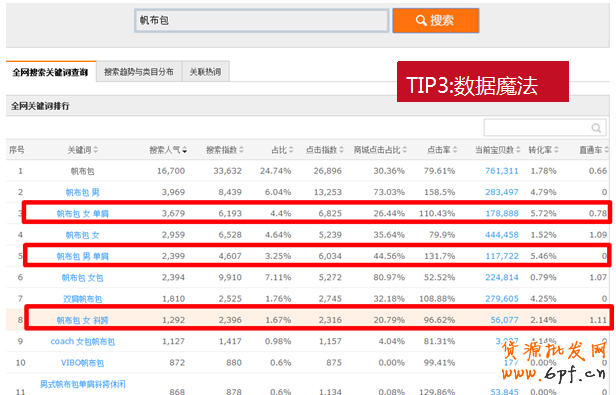
Task: Select the 全网搜索关键词查询 tab
Action: tap(50, 72)
